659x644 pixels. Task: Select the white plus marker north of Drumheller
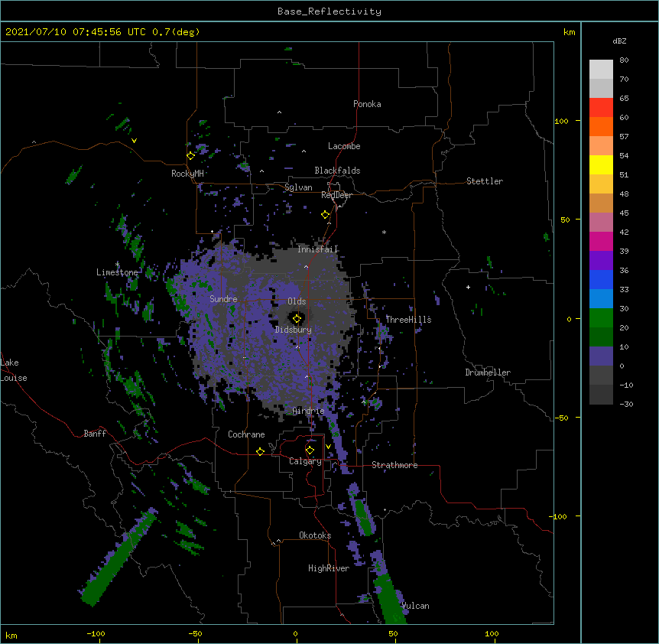tap(468, 287)
